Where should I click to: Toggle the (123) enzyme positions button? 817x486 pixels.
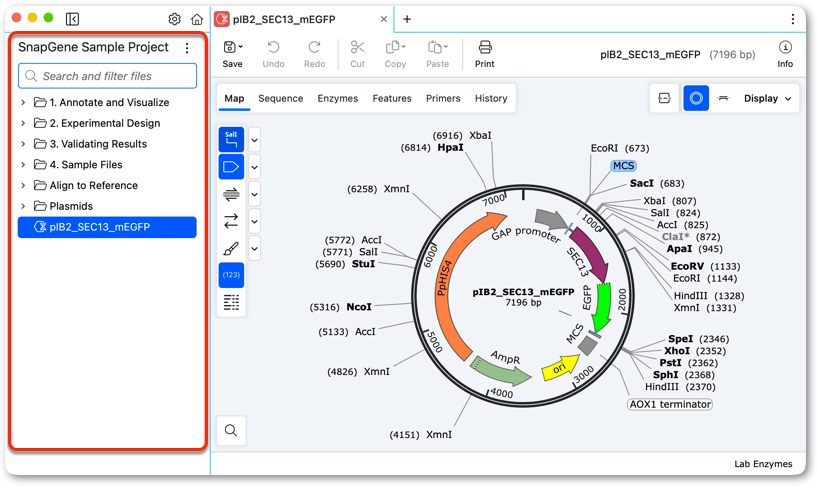point(231,275)
